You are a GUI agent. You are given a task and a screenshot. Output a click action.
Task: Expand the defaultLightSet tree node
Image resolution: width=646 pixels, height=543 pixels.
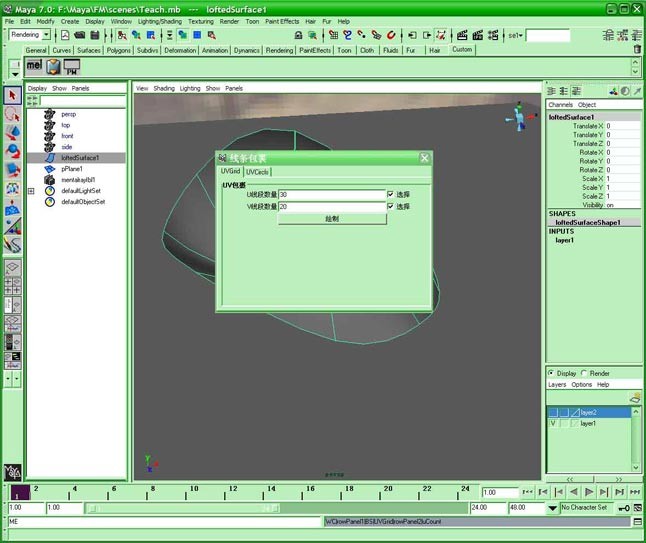click(31, 191)
